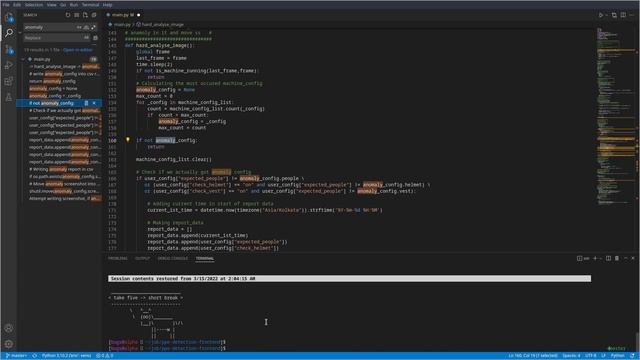This screenshot has width=640, height=360.
Task: Toggle Match Whole Word in search field
Action: pos(86,27)
